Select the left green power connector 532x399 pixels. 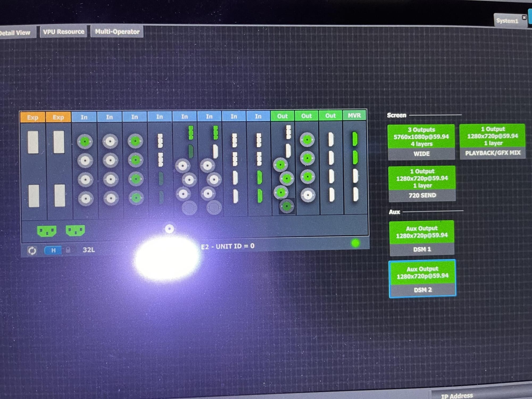47,231
